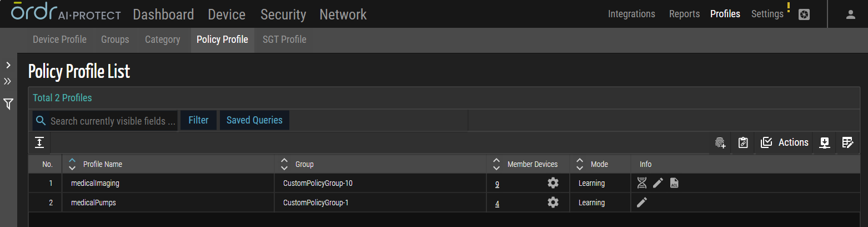This screenshot has height=227, width=868.
Task: Click the search field for visible fields
Action: (113, 121)
